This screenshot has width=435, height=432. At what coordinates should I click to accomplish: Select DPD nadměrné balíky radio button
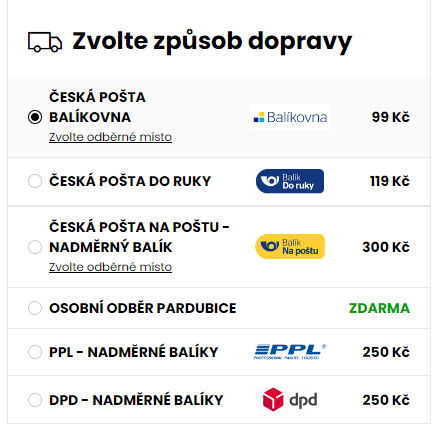(x=35, y=400)
